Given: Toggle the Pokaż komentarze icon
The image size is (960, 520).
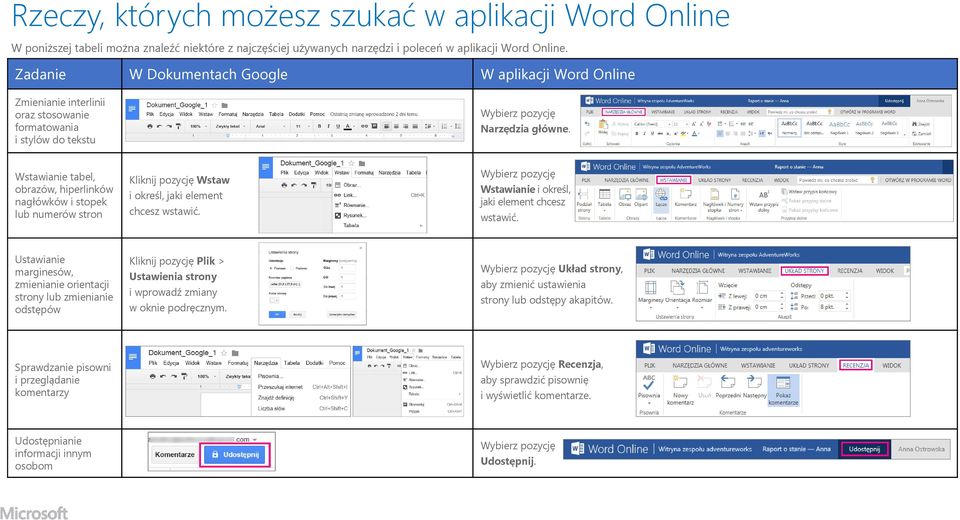Looking at the screenshot, I should pyautogui.click(x=783, y=384).
